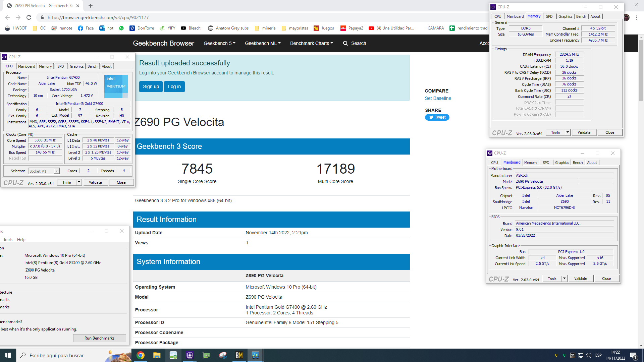Switch to Bench tab in CPU-Z CPU window
The width and height of the screenshot is (644, 362).
coord(92,66)
